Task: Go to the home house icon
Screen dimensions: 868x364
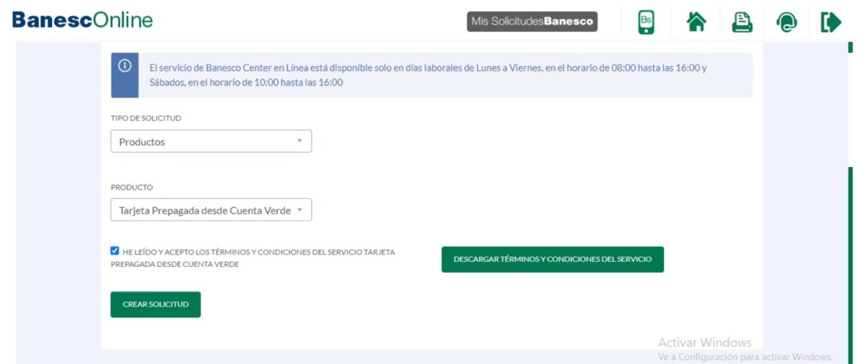Action: 696,22
